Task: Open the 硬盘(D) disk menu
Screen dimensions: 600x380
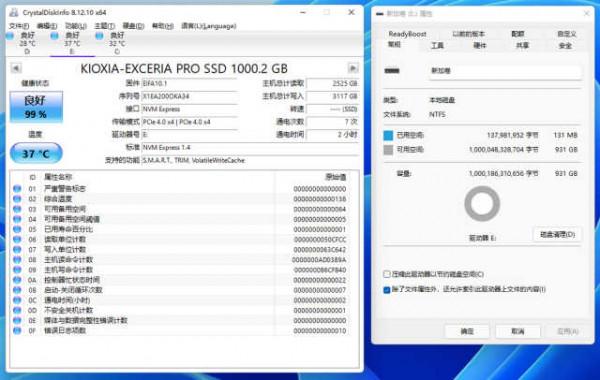Action: (133, 26)
